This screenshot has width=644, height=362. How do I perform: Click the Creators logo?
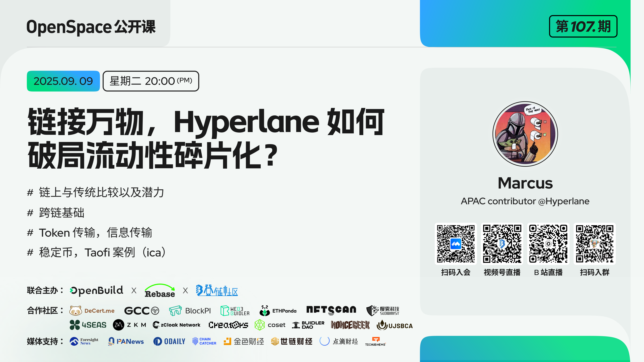(228, 325)
